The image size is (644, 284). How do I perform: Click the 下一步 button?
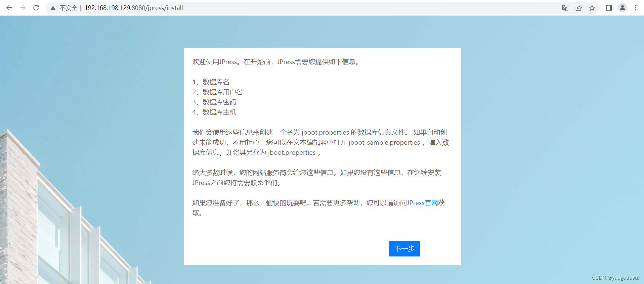click(x=404, y=248)
